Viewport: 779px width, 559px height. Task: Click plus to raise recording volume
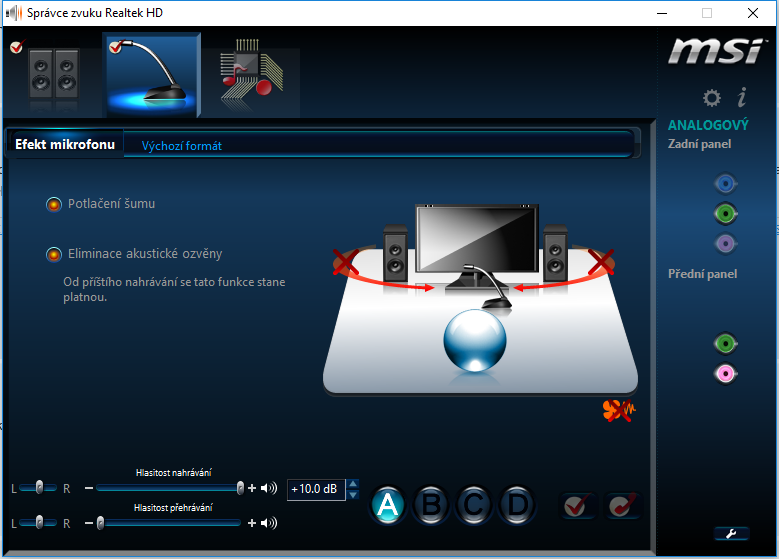pyautogui.click(x=252, y=488)
